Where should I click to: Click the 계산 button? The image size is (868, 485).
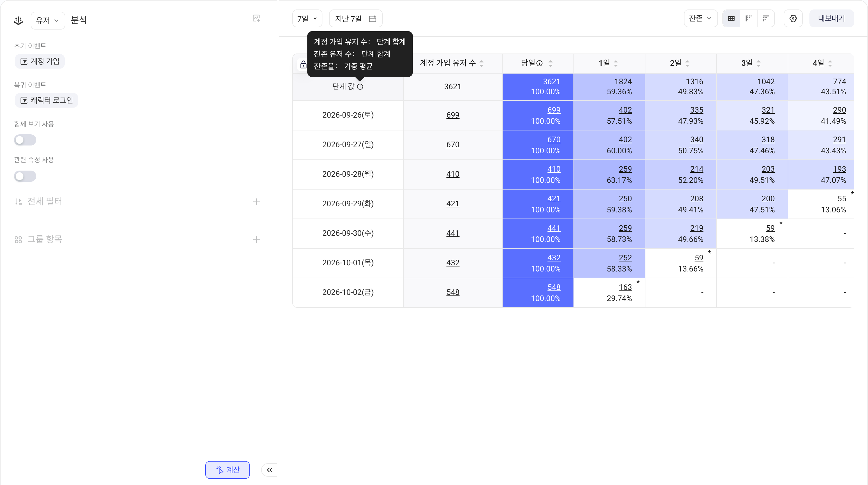coord(227,470)
